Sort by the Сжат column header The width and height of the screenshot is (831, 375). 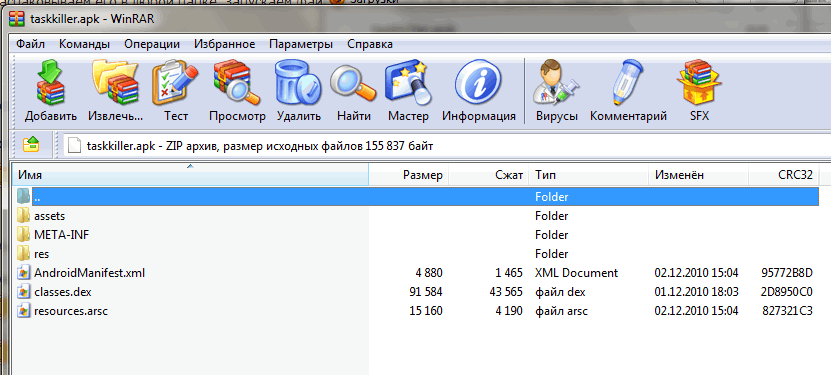[x=489, y=175]
